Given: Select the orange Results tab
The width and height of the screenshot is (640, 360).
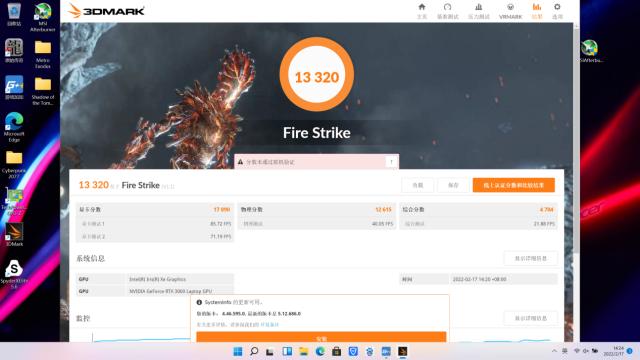Looking at the screenshot, I should (537, 11).
